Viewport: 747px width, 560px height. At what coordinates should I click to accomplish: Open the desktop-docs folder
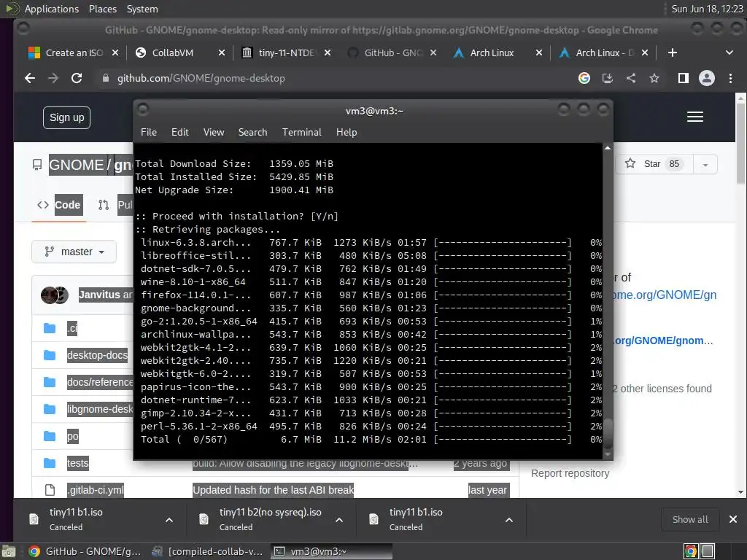pyautogui.click(x=97, y=355)
